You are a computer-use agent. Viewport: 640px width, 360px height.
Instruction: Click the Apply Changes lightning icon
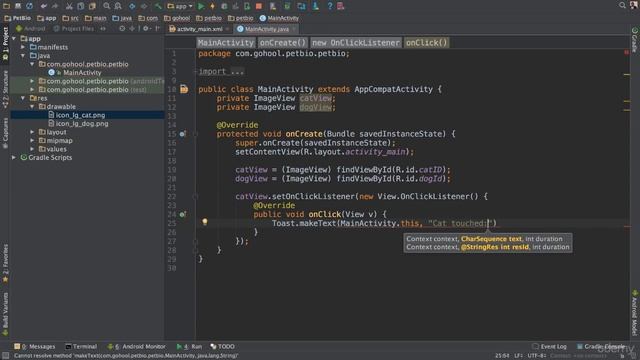pyautogui.click(x=212, y=6)
